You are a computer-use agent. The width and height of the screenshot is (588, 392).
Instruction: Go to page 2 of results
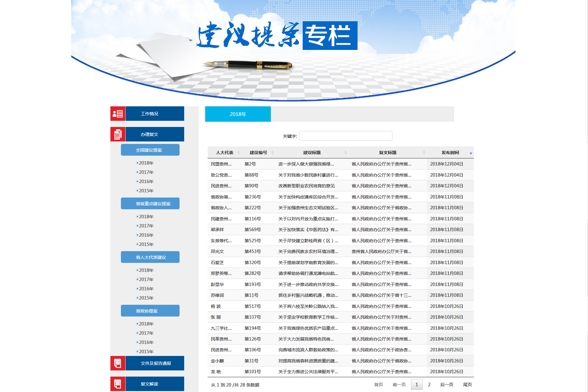point(429,385)
